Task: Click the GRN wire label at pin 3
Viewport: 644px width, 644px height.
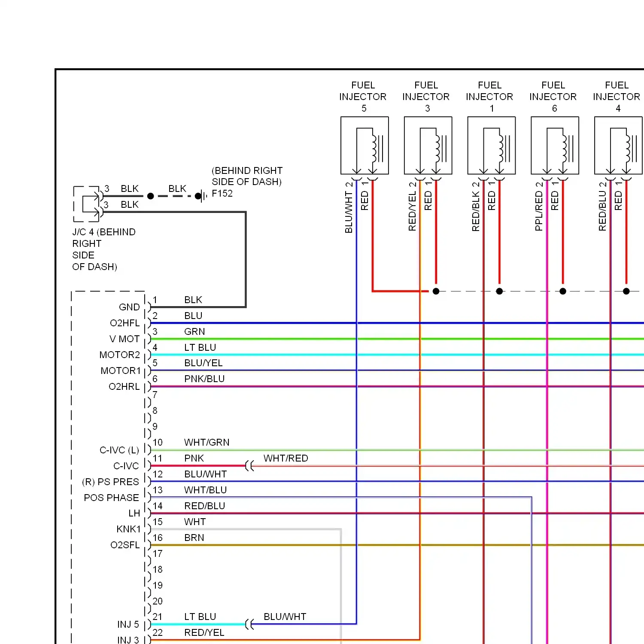Action: pyautogui.click(x=194, y=332)
